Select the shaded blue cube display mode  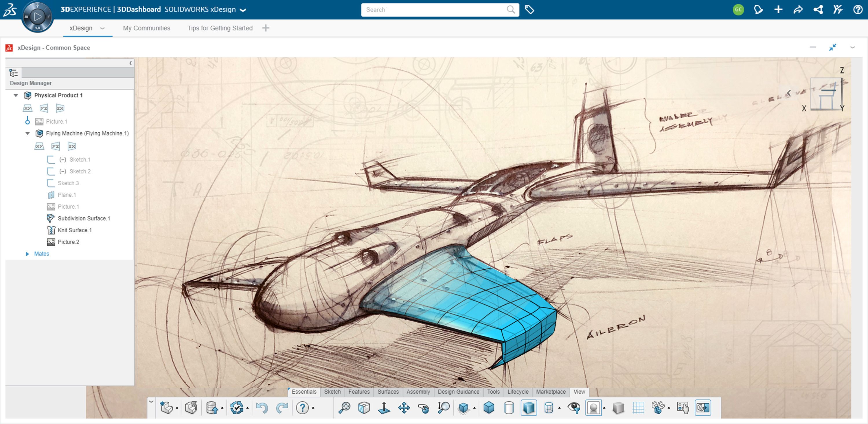click(x=489, y=407)
